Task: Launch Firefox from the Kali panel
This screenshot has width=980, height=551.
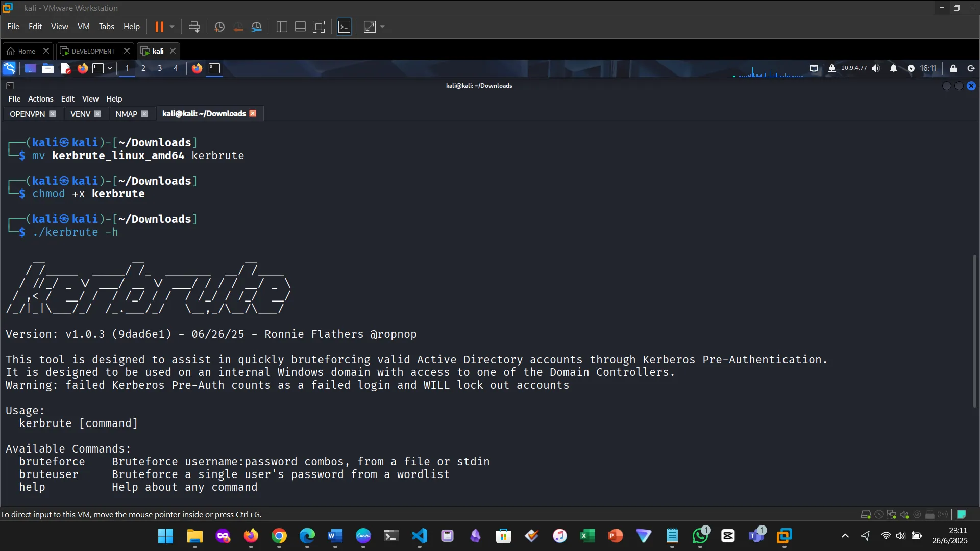Action: tap(82, 68)
